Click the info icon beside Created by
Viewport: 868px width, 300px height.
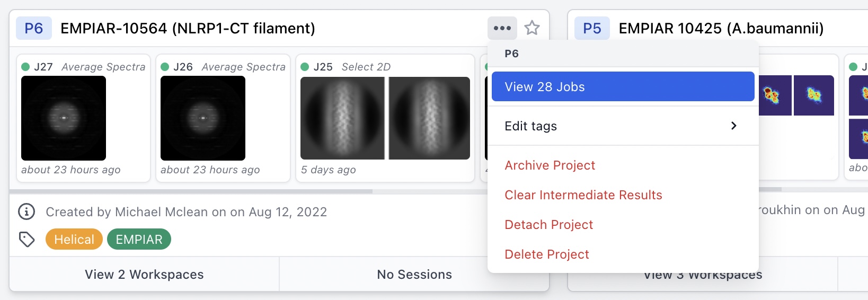[26, 212]
